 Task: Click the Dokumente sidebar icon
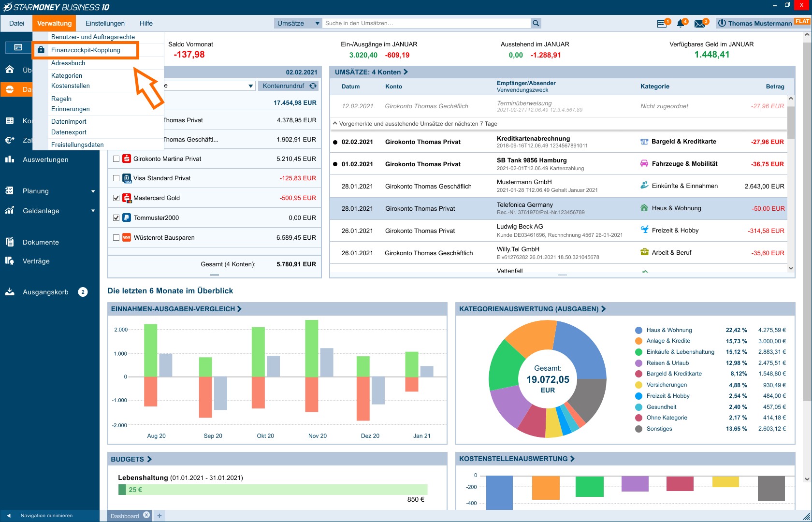pyautogui.click(x=10, y=242)
